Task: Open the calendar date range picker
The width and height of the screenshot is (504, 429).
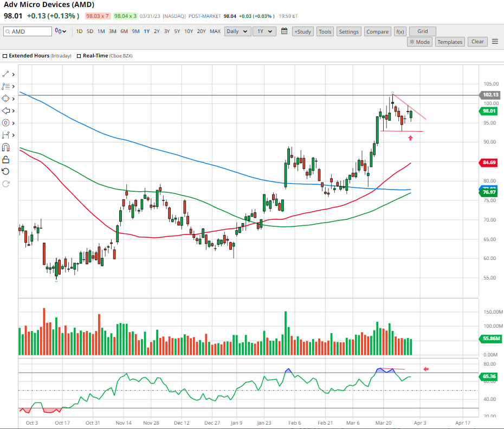Action: point(284,31)
